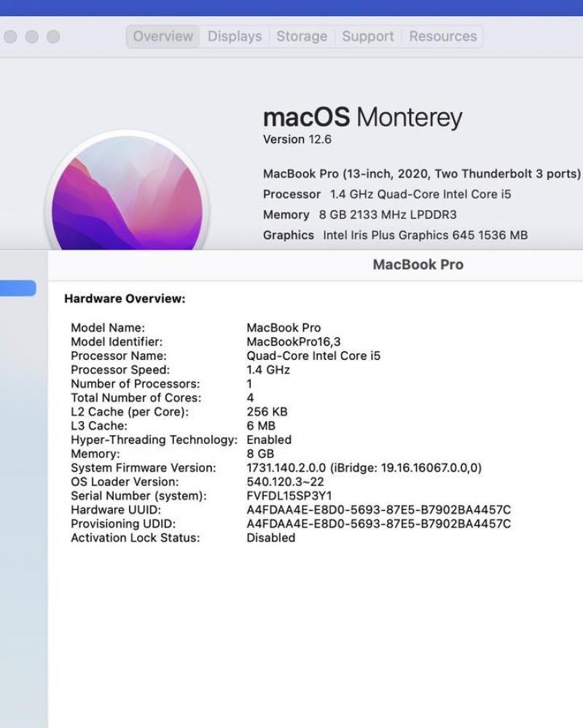Click the serial number FVFDL15SP3Y1
The width and height of the screenshot is (583, 728).
289,496
